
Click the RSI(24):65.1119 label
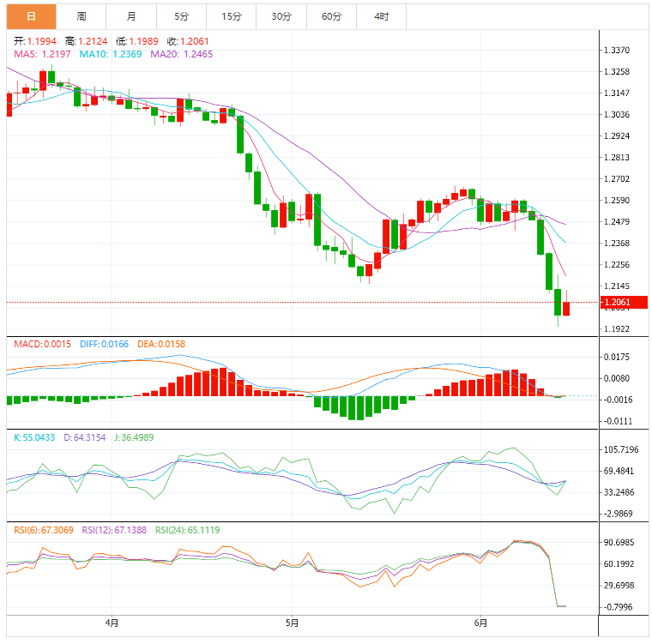point(188,531)
